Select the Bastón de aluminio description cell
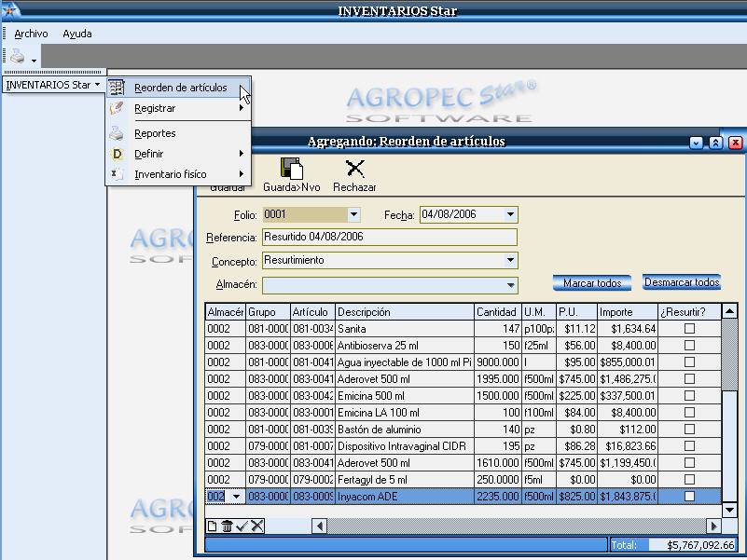 click(405, 429)
